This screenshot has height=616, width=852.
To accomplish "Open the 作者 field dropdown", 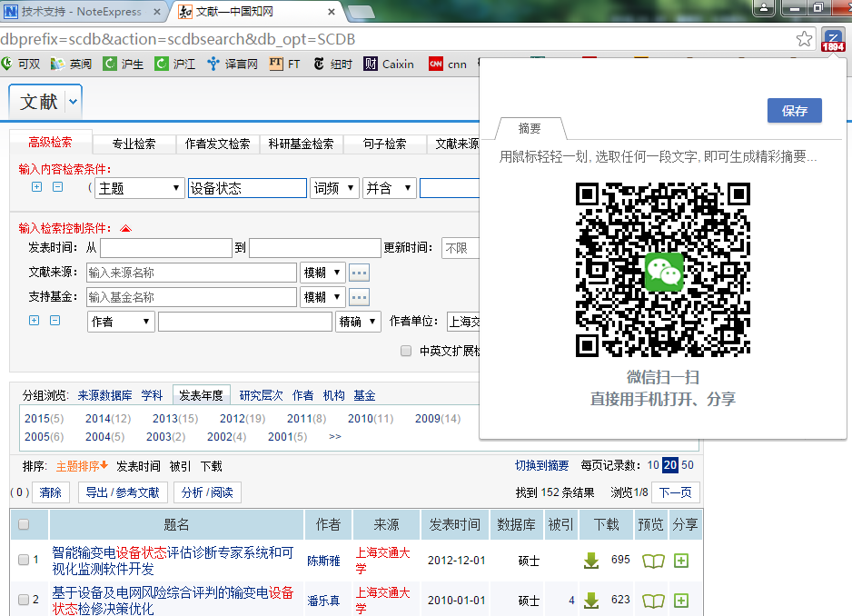I will point(121,322).
